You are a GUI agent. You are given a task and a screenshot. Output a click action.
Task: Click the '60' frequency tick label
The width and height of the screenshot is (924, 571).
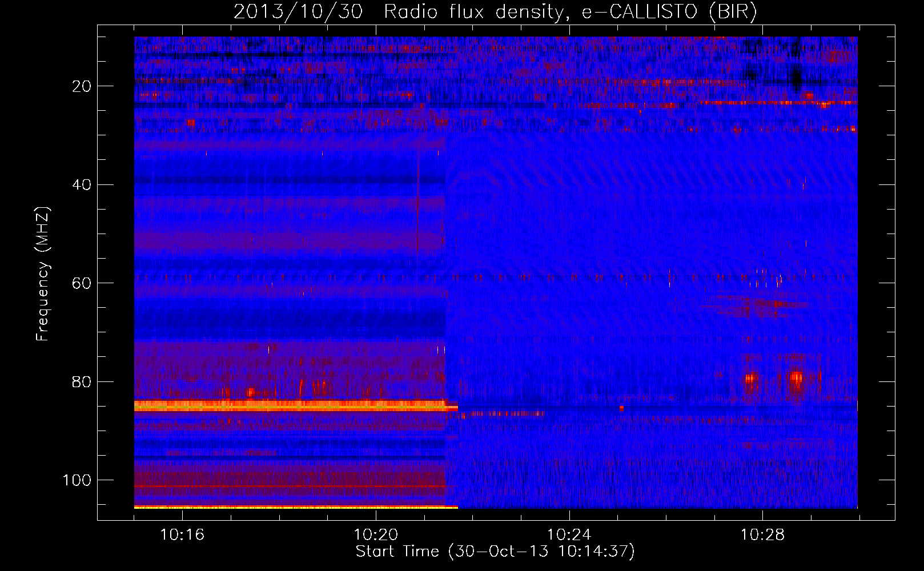[82, 283]
